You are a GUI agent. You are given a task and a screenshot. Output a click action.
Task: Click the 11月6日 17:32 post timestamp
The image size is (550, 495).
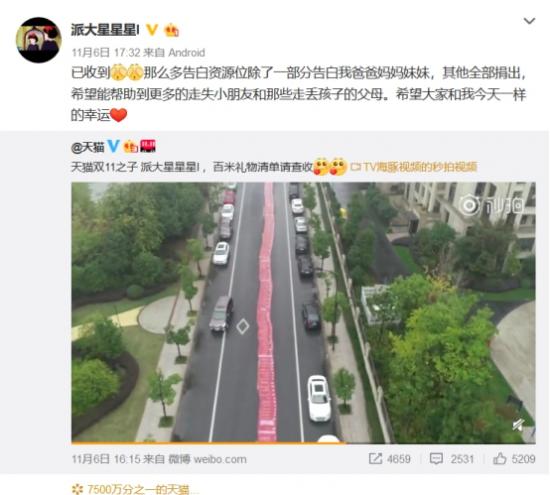[106, 53]
